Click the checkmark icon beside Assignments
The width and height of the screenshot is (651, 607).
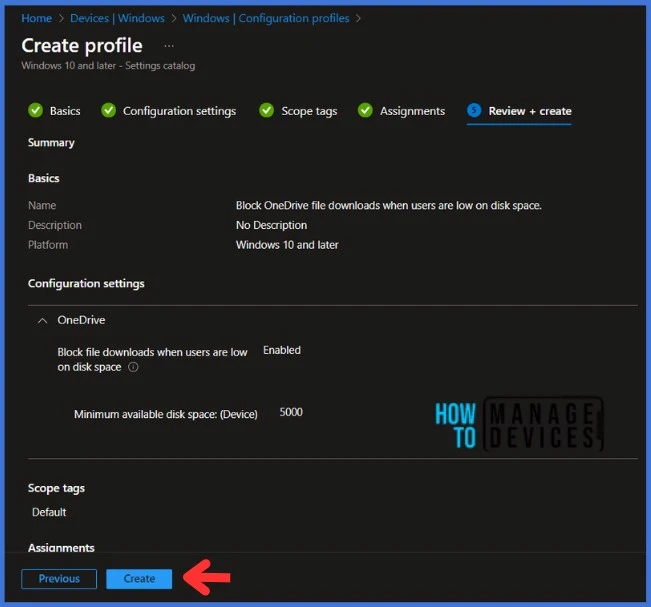(x=365, y=110)
